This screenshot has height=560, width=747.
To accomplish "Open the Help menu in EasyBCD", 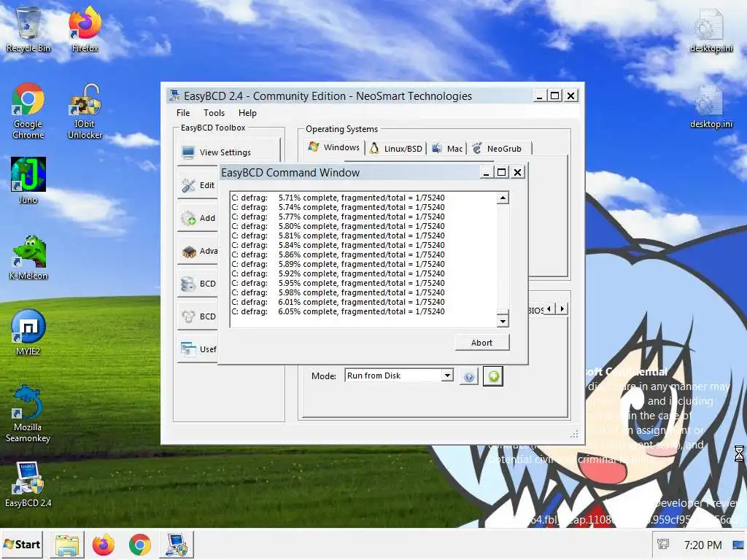I will pos(247,113).
